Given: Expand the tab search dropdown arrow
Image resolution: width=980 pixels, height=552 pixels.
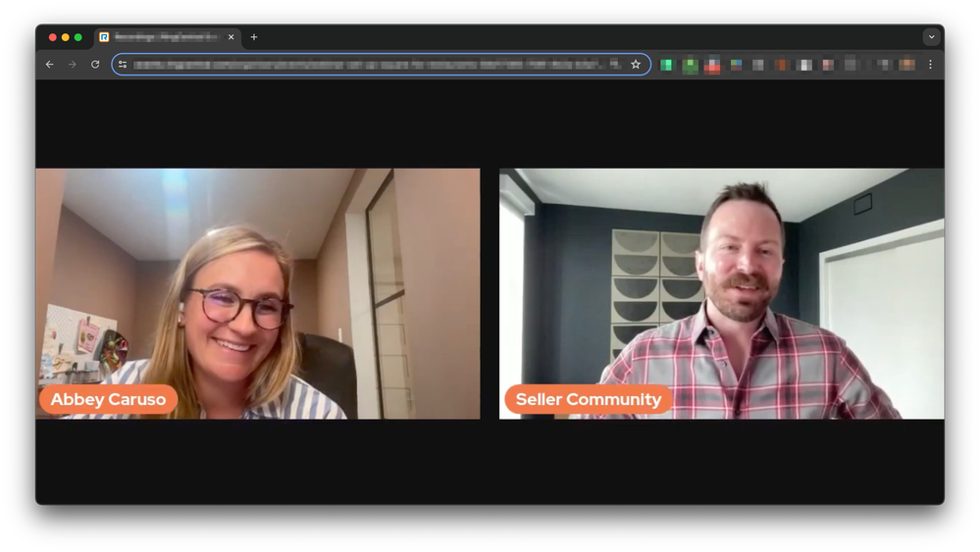Looking at the screenshot, I should pyautogui.click(x=931, y=37).
